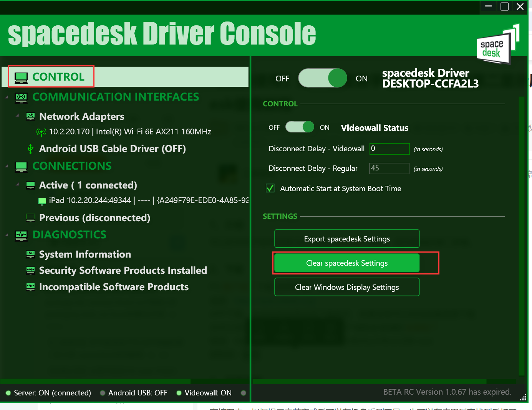Screen dimensions: 532x410
Task: Toggle the Videowall Status switch
Action: pos(300,127)
